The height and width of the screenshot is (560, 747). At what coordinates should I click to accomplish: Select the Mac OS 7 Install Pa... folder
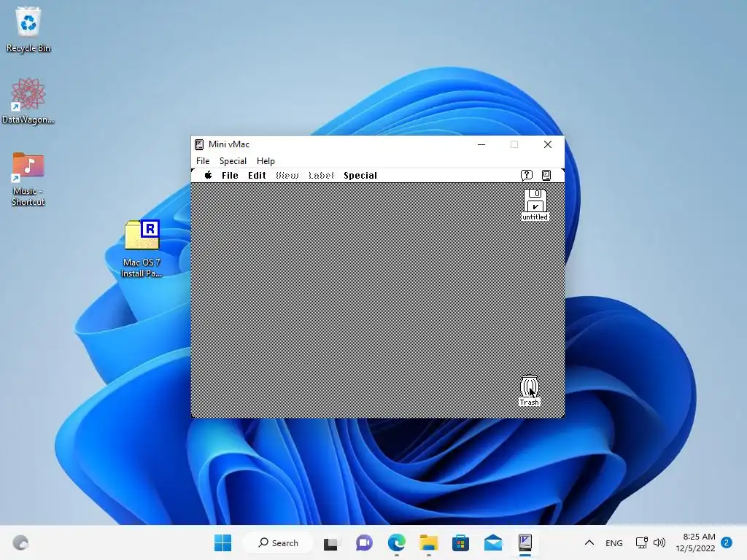click(142, 249)
